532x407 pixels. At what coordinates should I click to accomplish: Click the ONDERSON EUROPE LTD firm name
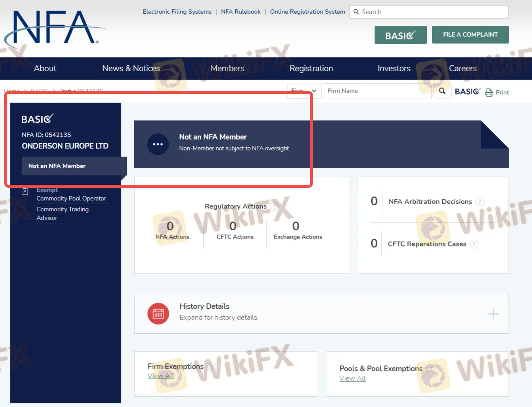pyautogui.click(x=65, y=146)
